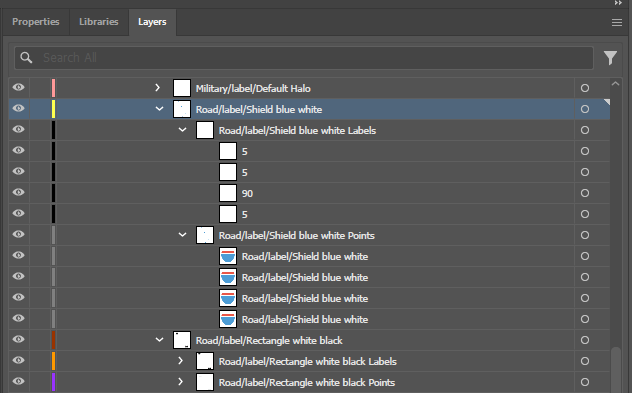Click target circle for Rectangle white black Points
632x393 pixels.
coord(585,382)
